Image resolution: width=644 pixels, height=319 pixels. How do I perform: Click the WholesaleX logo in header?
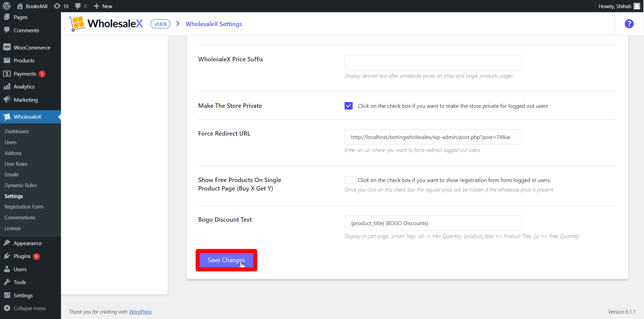pos(106,24)
